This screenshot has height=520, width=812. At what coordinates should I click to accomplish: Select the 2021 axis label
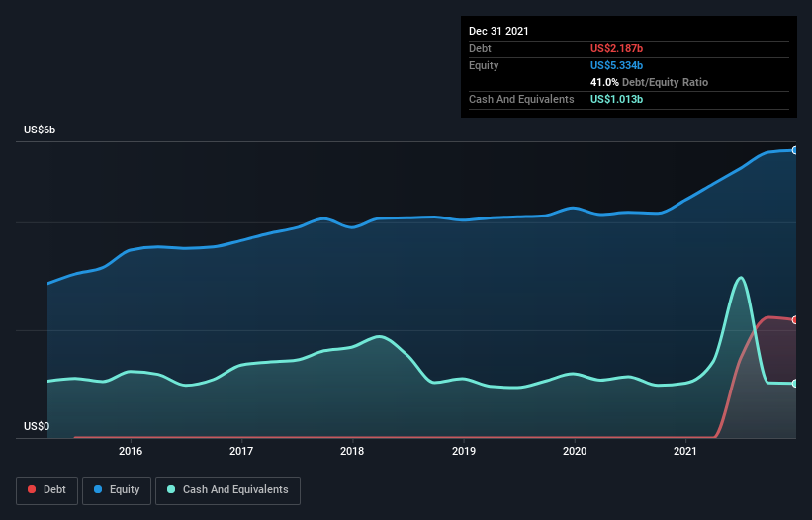(685, 451)
